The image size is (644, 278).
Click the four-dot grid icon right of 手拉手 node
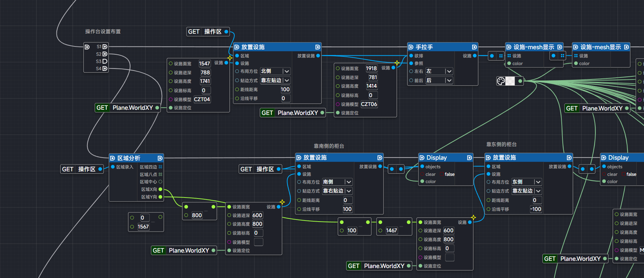coord(501,56)
